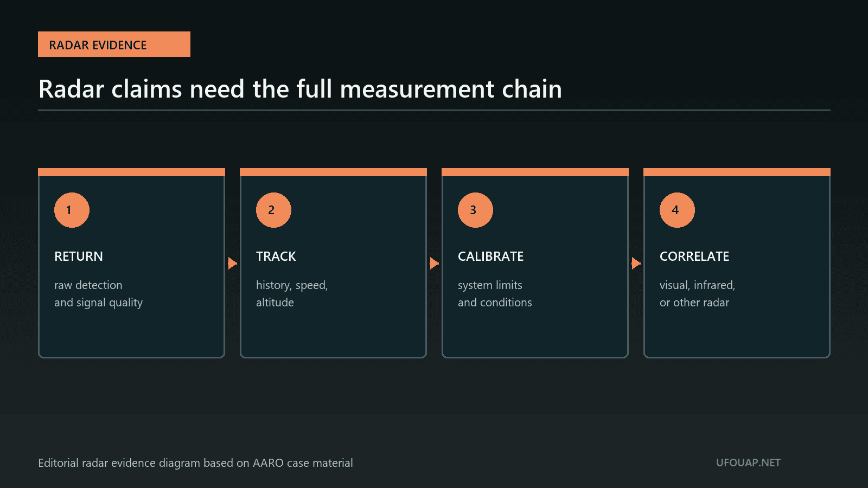
Task: Click the 'system limits and conditions' text
Action: [495, 294]
